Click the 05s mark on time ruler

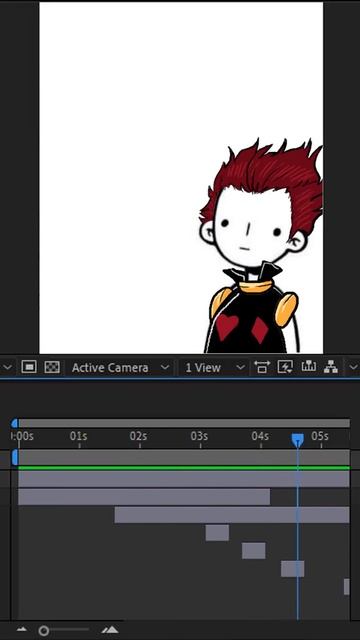click(x=320, y=436)
